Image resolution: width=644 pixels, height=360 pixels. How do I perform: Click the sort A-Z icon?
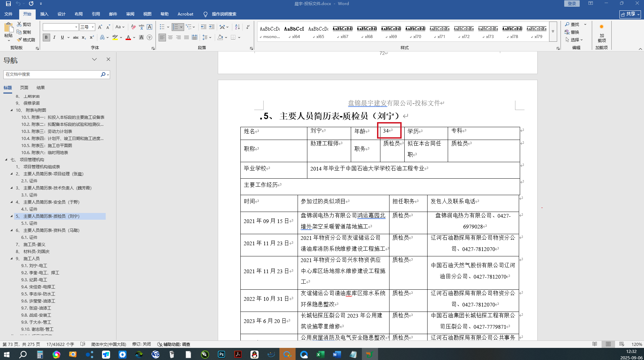point(237,27)
